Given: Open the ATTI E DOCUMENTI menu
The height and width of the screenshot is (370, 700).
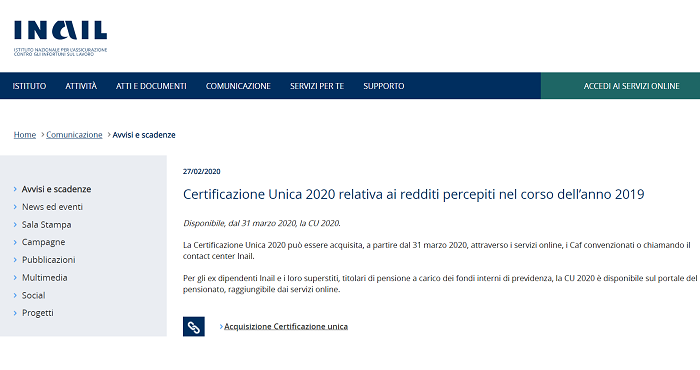Looking at the screenshot, I should pyautogui.click(x=151, y=86).
